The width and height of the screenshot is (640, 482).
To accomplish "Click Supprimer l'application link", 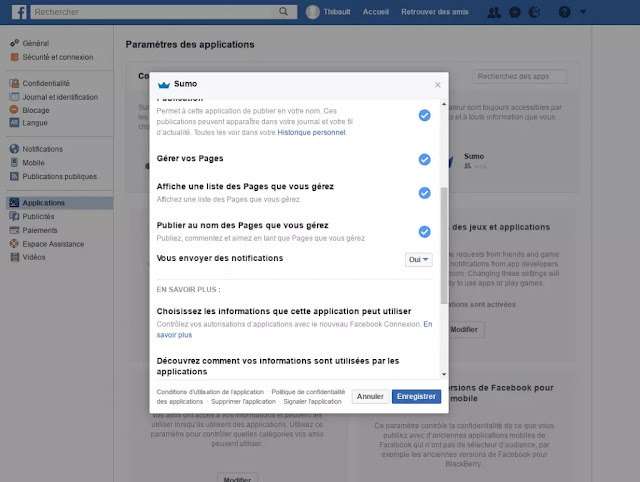I will tap(244, 402).
